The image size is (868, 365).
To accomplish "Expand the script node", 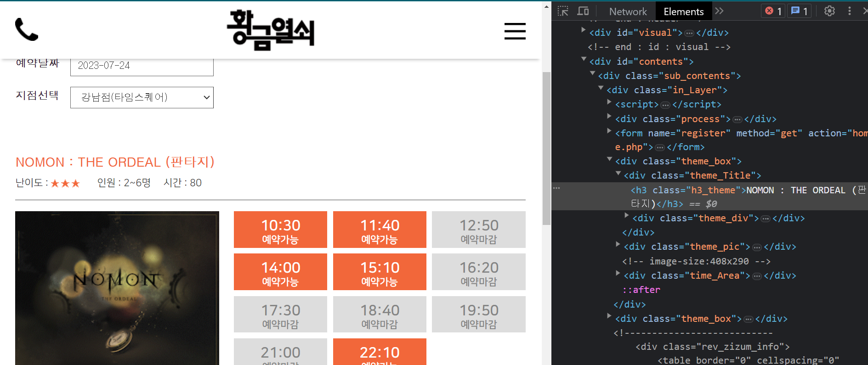I will [x=609, y=101].
